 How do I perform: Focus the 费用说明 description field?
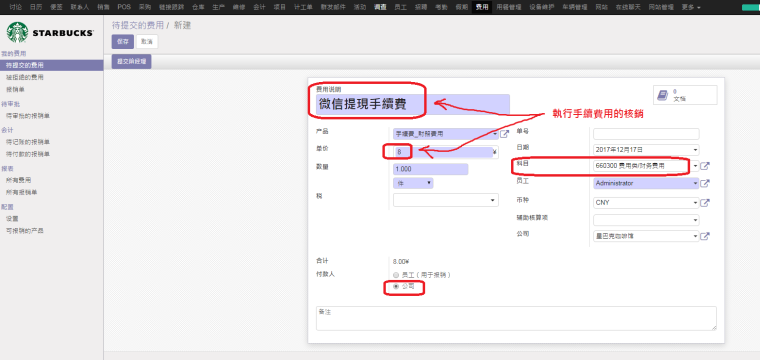(412, 104)
